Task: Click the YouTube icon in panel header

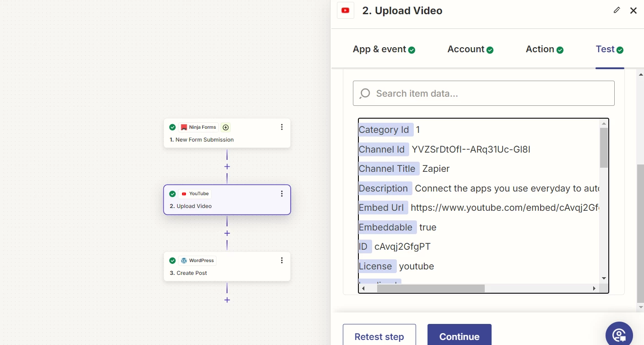Action: tap(346, 11)
